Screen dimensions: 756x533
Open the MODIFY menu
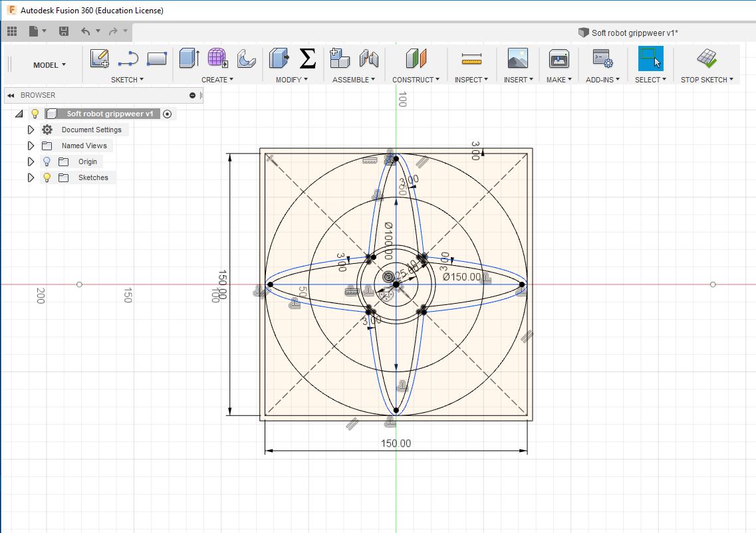click(x=292, y=80)
